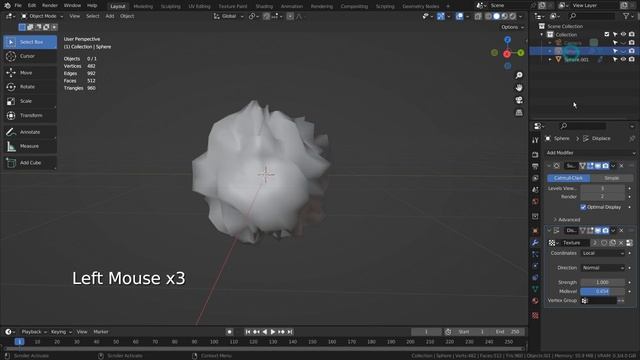Select the Annotate tool
The image size is (640, 360).
(30, 132)
